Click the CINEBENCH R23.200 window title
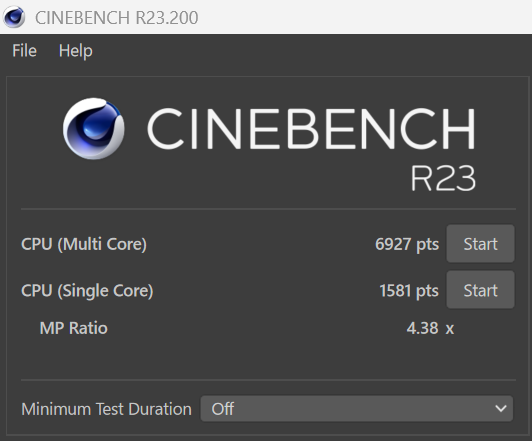The width and height of the screenshot is (532, 441). [x=117, y=18]
